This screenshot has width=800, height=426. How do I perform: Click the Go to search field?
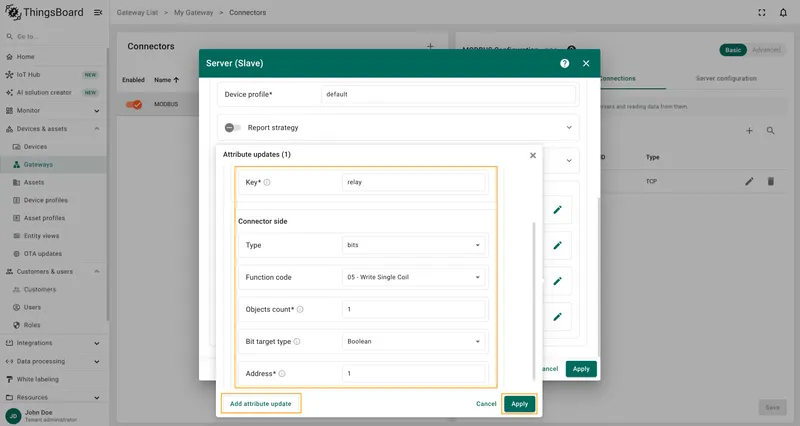54,36
